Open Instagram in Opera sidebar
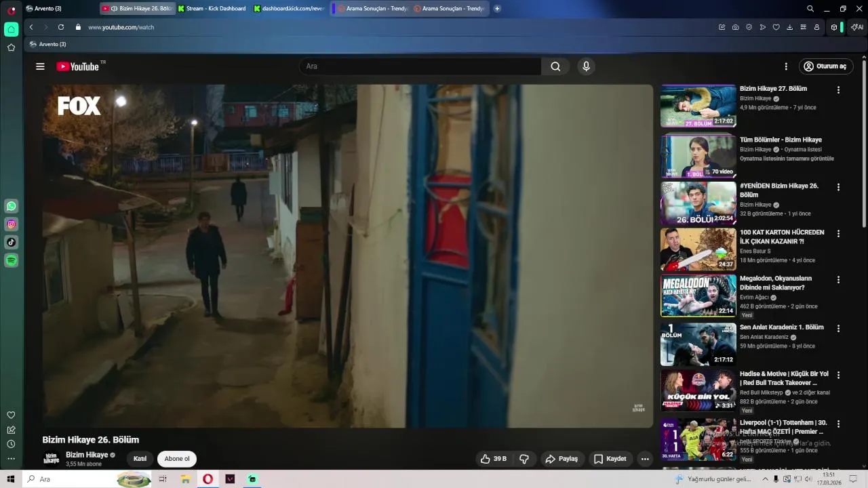868x488 pixels. tap(11, 224)
